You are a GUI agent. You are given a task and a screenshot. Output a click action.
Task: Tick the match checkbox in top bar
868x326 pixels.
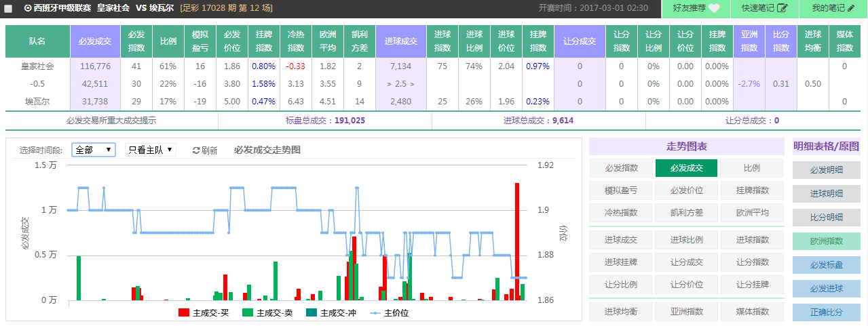(x=8, y=9)
